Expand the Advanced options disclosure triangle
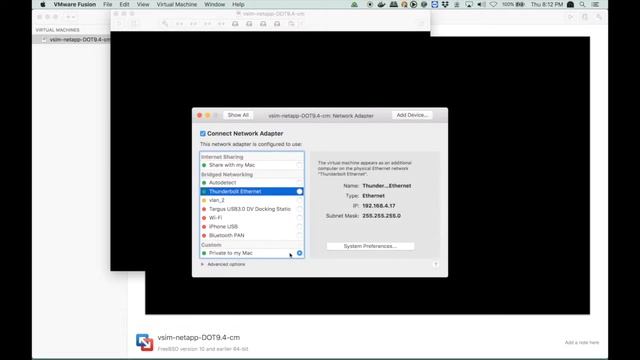Viewport: 640px width, 360px height. pyautogui.click(x=202, y=264)
